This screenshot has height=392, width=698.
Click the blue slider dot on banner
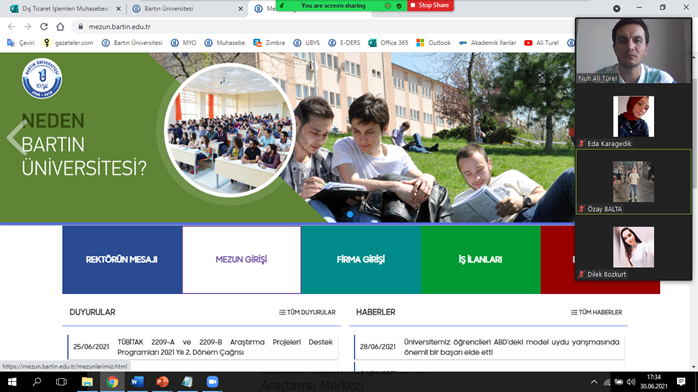tap(350, 214)
